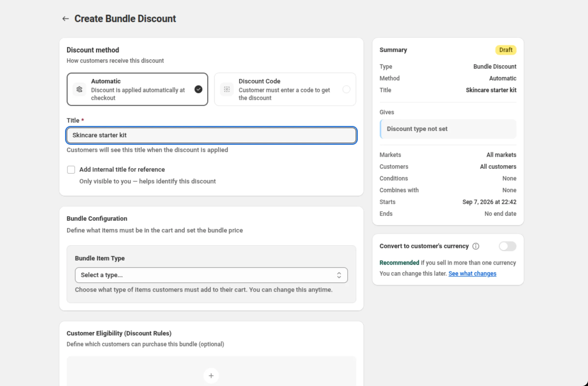588x386 pixels.
Task: Click the Conditions label in Summary
Action: point(393,179)
